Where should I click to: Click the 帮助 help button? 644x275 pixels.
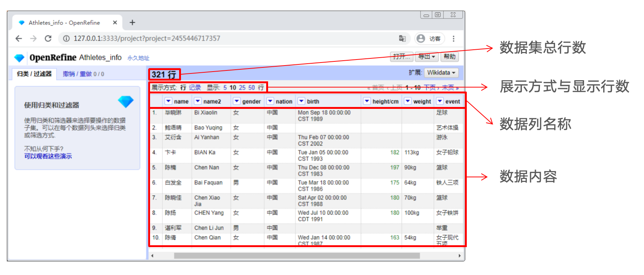point(450,57)
